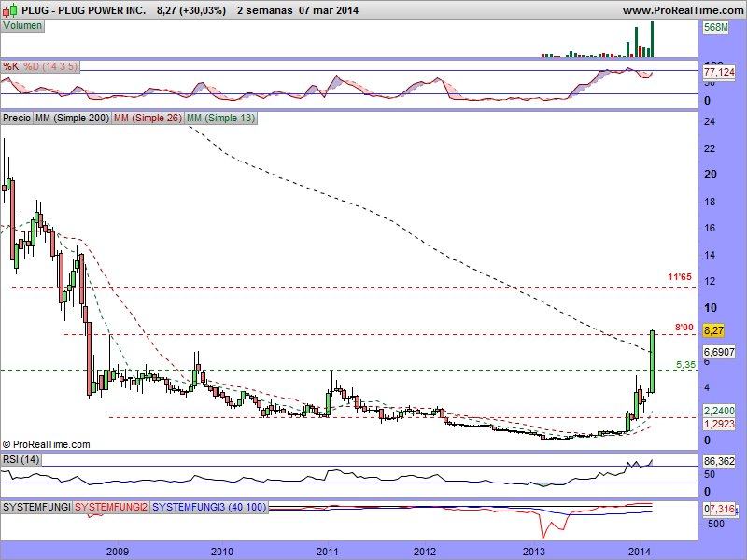Click the latest large green price candle

click(652, 361)
